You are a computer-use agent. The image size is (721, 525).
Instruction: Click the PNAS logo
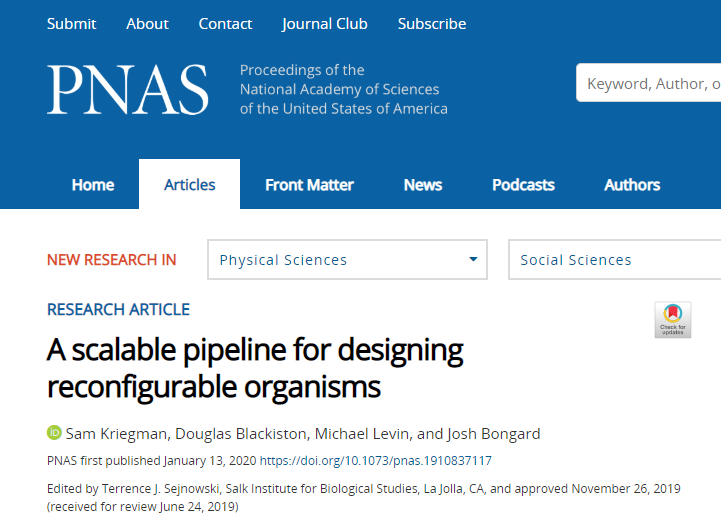(128, 89)
